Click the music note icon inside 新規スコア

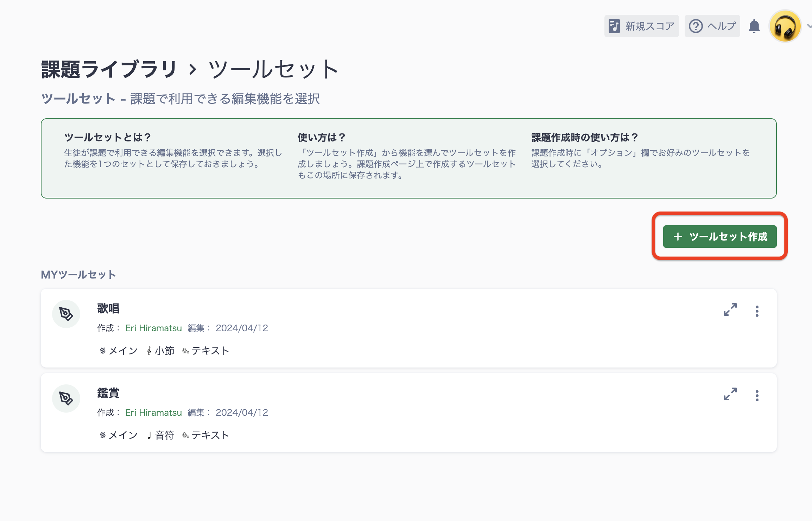click(614, 25)
